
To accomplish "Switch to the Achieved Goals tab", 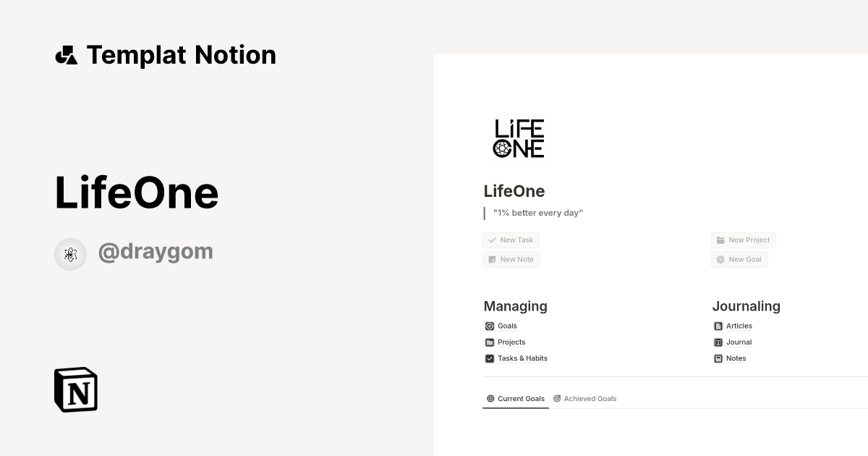I will pos(585,398).
